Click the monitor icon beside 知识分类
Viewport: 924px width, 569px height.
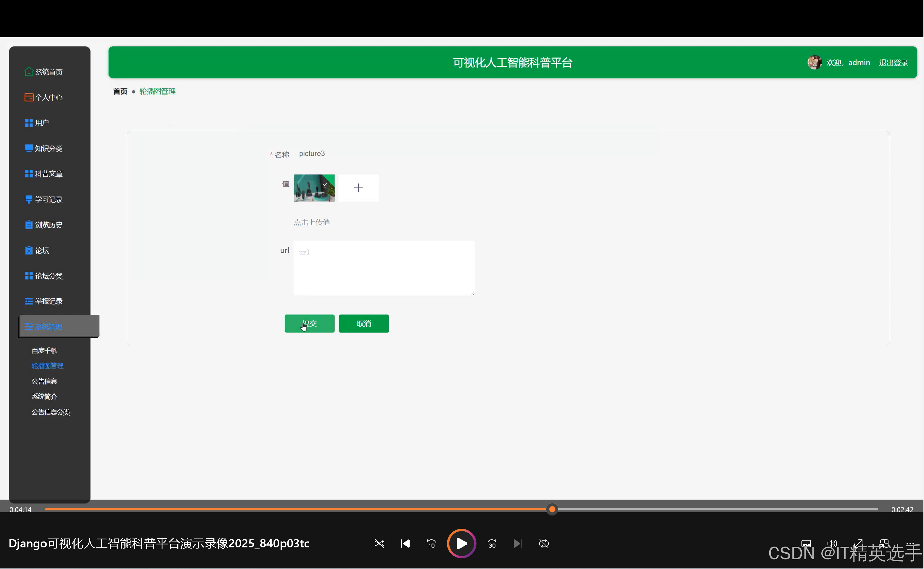point(29,148)
